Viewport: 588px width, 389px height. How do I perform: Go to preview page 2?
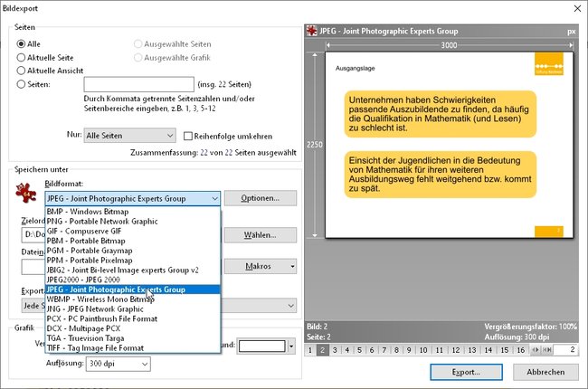pos(322,350)
